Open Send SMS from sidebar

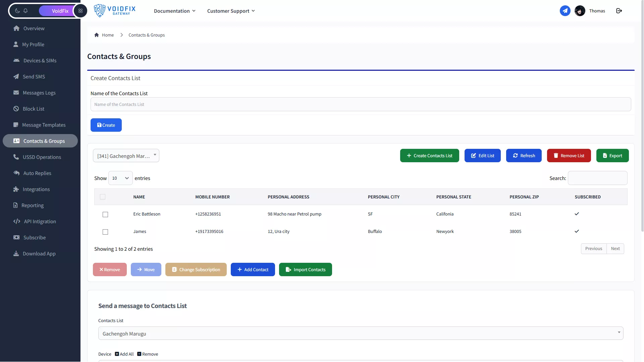coord(34,76)
